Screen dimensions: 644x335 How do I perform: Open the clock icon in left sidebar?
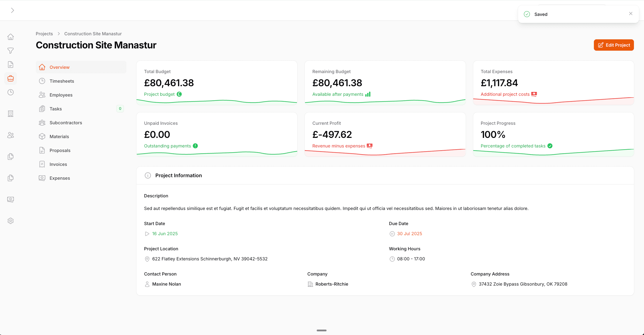tap(11, 92)
